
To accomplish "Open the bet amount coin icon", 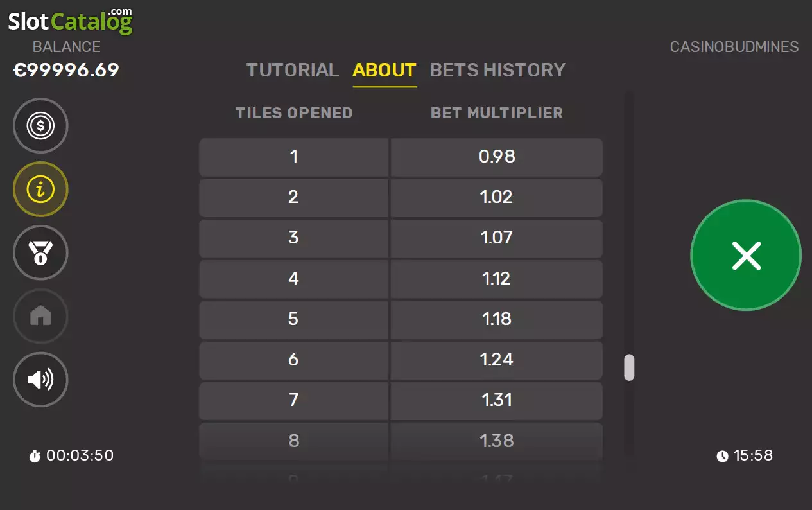I will [x=40, y=126].
